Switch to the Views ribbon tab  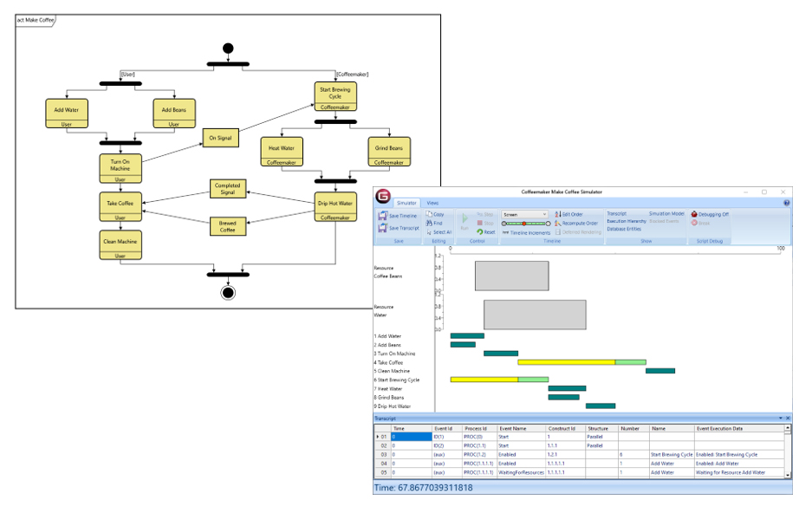[432, 203]
